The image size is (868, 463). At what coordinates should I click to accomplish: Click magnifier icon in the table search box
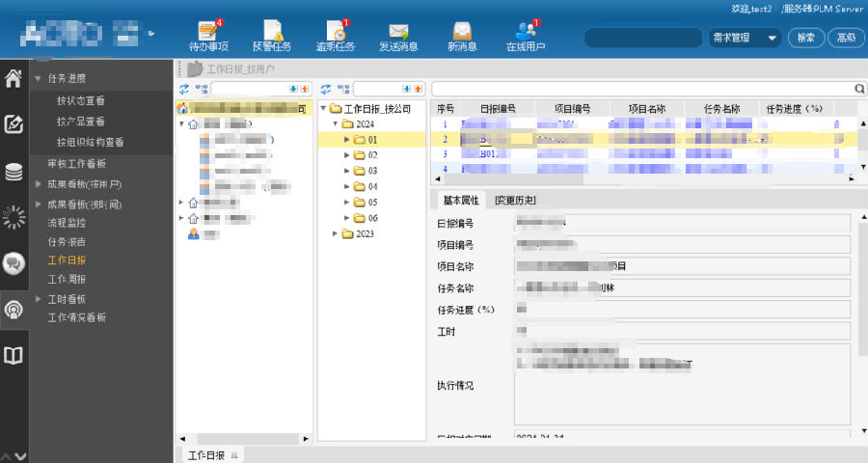(x=859, y=89)
